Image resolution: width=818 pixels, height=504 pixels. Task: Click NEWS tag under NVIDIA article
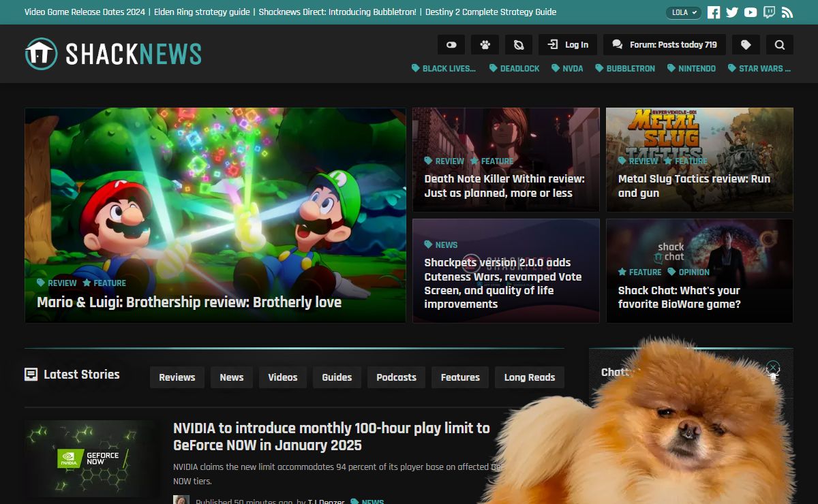point(367,502)
